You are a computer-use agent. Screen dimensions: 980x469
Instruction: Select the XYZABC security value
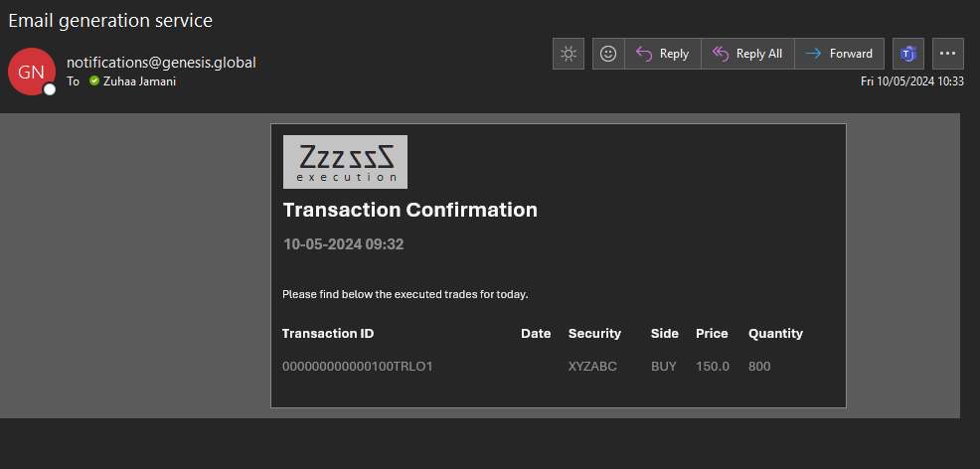(592, 367)
